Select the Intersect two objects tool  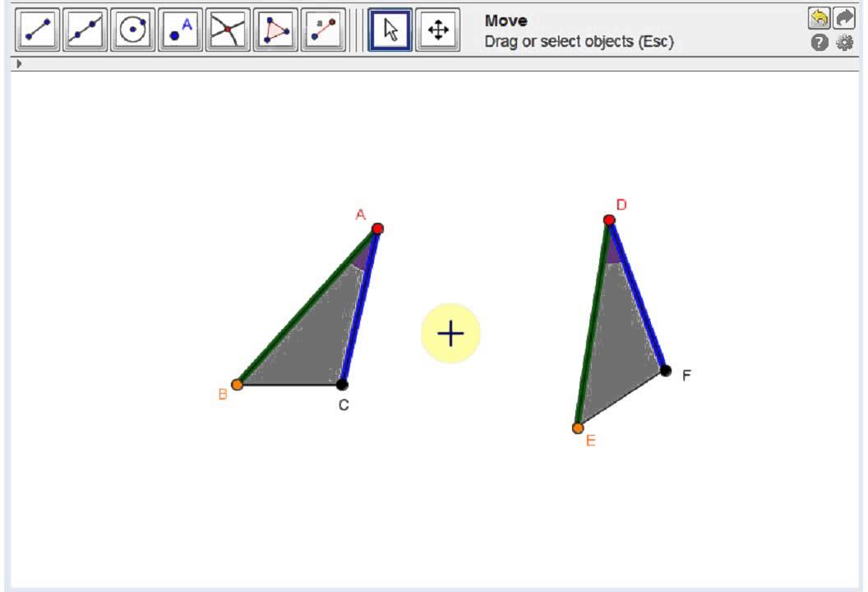[x=228, y=30]
